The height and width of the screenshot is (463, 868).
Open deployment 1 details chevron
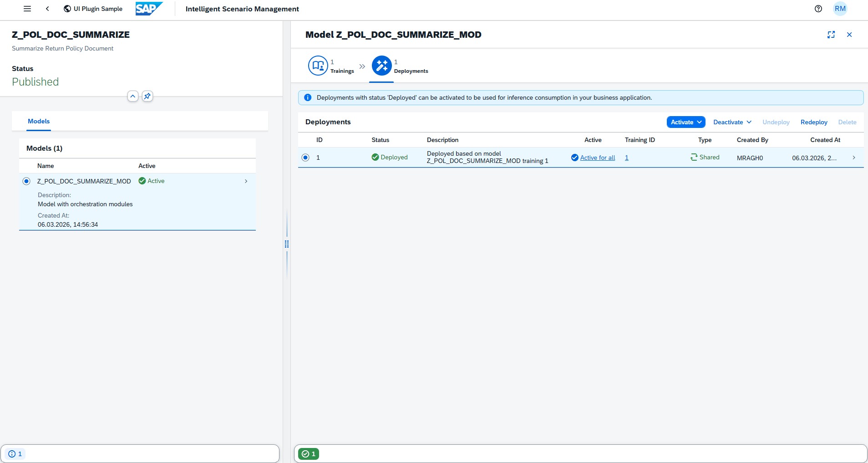[854, 158]
